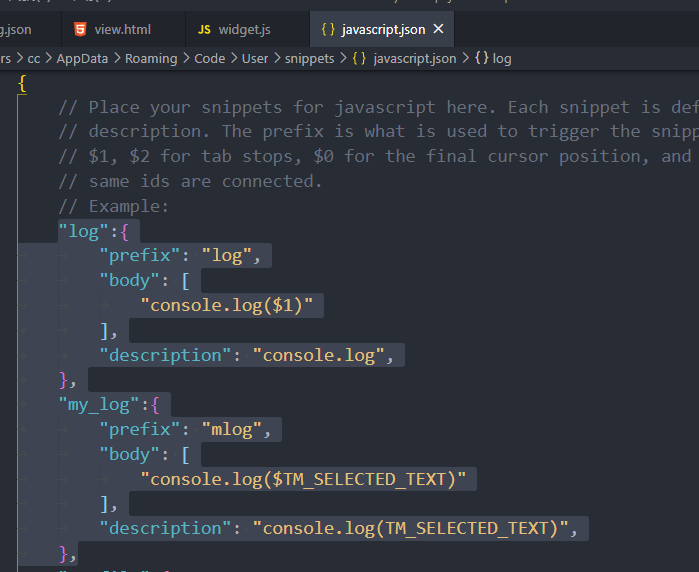
Task: Click chevron between snippets and javascript.json
Action: click(343, 58)
